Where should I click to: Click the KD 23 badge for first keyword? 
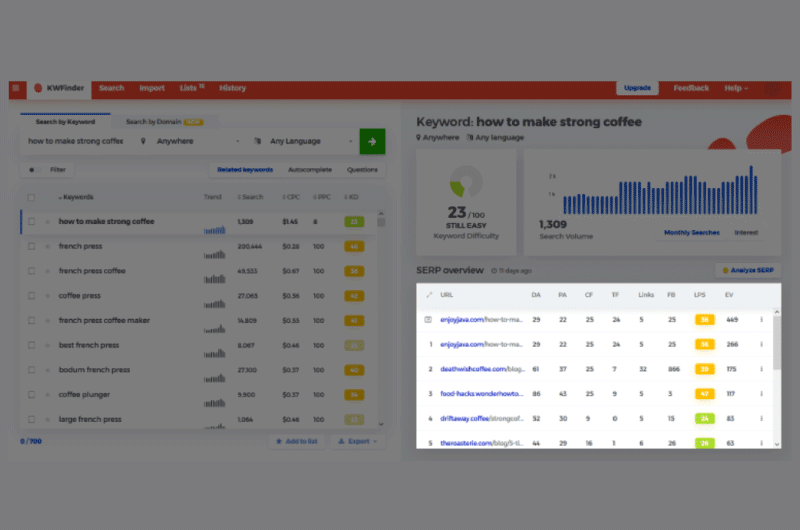354,222
